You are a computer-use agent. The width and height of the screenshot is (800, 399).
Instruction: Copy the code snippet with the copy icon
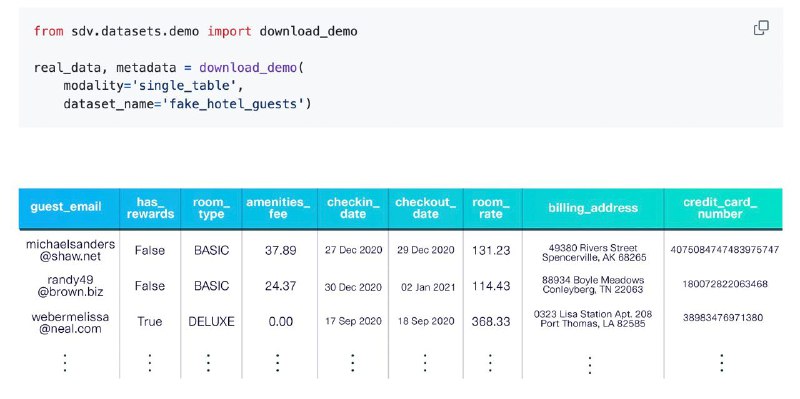coord(761,28)
